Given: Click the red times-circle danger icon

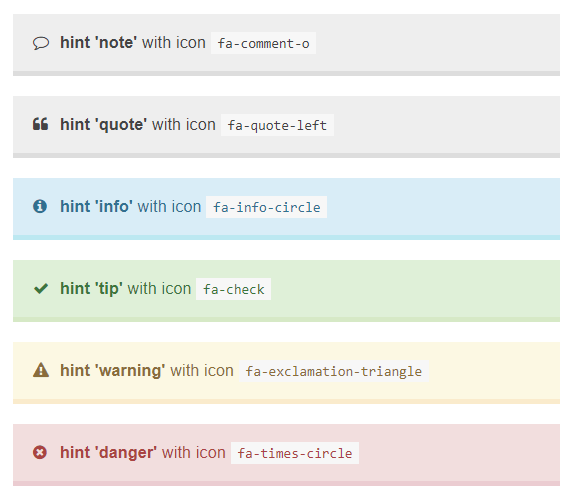Looking at the screenshot, I should (x=40, y=452).
